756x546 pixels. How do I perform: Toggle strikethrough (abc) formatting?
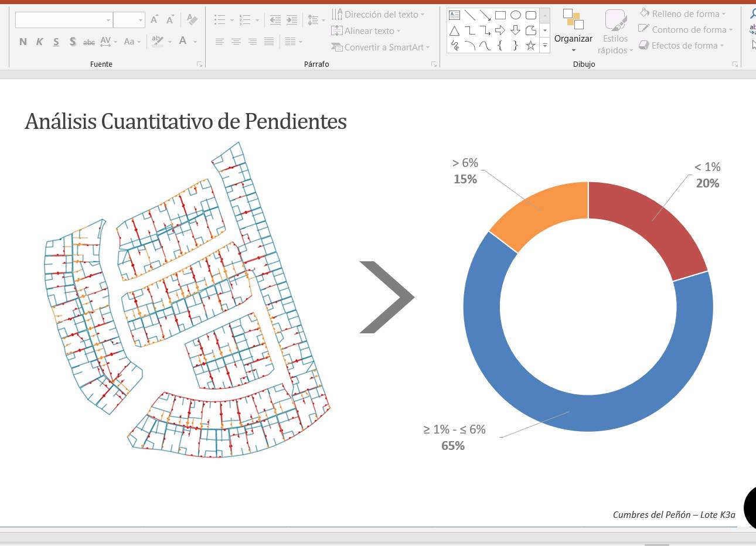[89, 42]
